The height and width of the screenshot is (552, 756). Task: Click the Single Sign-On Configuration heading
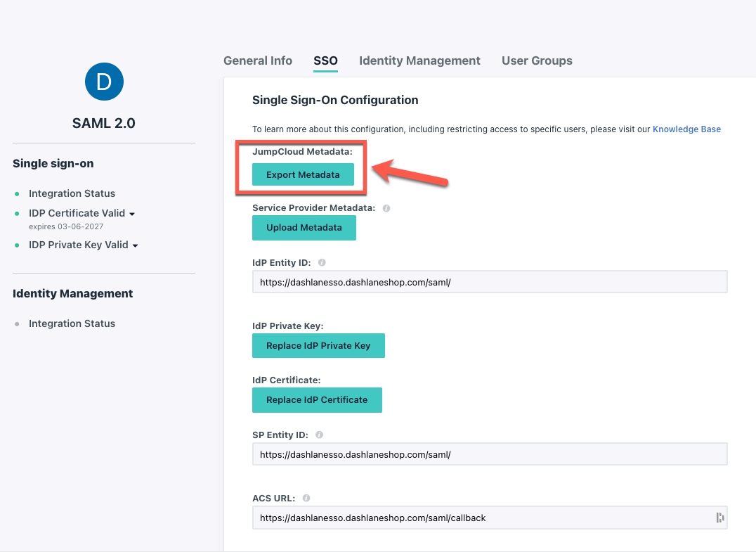tap(335, 100)
